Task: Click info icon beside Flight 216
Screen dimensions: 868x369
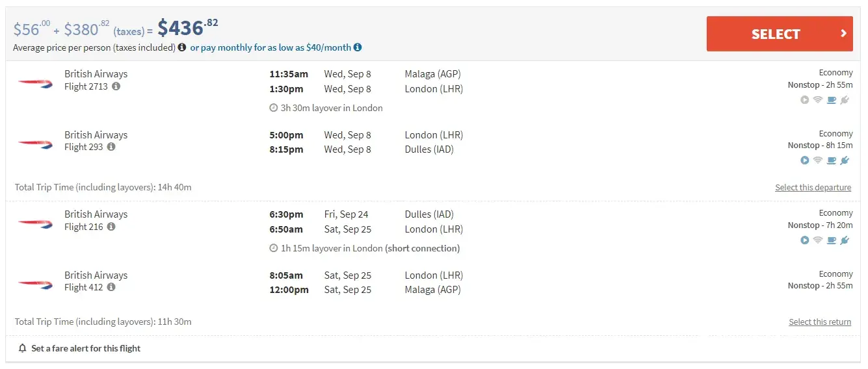Action: pyautogui.click(x=111, y=227)
